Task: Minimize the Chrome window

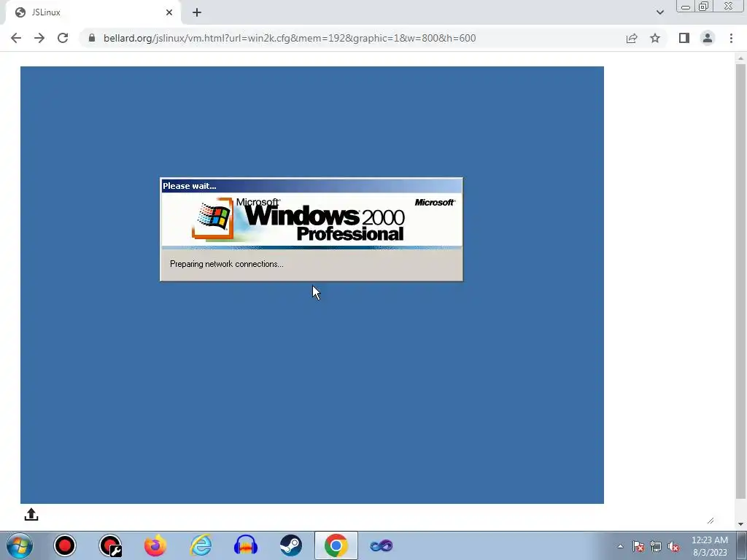Action: point(686,7)
